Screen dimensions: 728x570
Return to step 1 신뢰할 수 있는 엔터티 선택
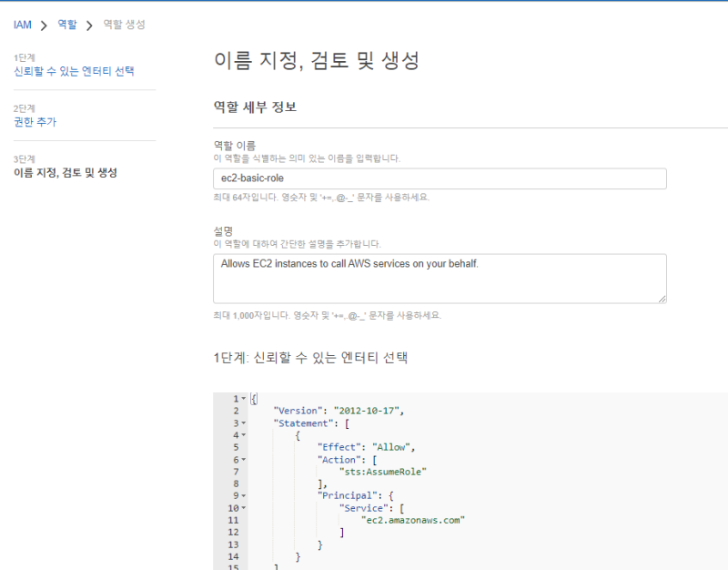click(74, 71)
